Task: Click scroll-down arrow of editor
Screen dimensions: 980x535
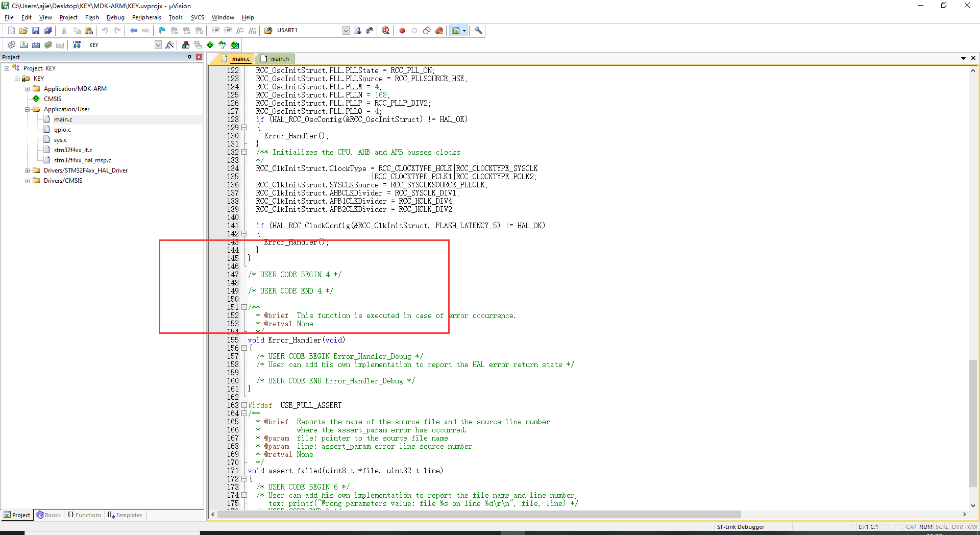Action: point(973,505)
